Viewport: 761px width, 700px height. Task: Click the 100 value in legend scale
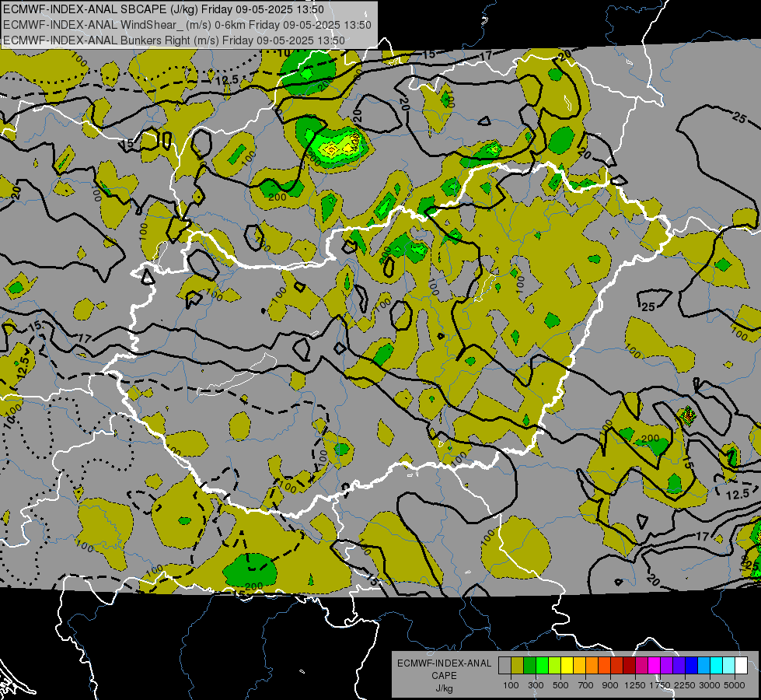[511, 685]
